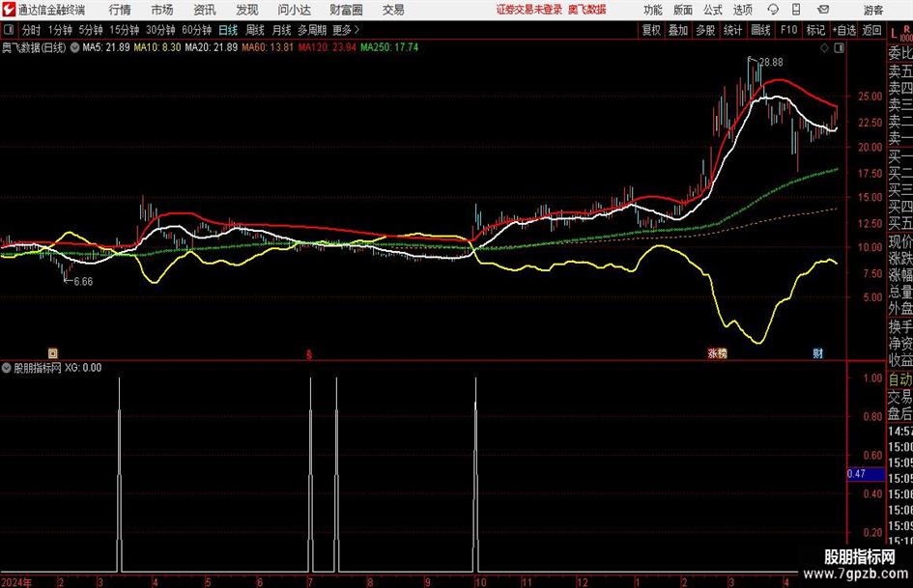
Task: Open the 发现 menu
Action: click(247, 10)
